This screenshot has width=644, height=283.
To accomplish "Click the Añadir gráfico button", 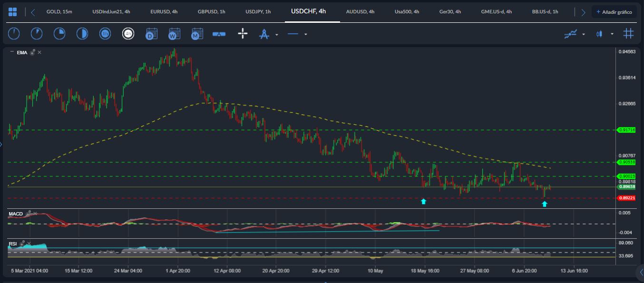I will (614, 12).
